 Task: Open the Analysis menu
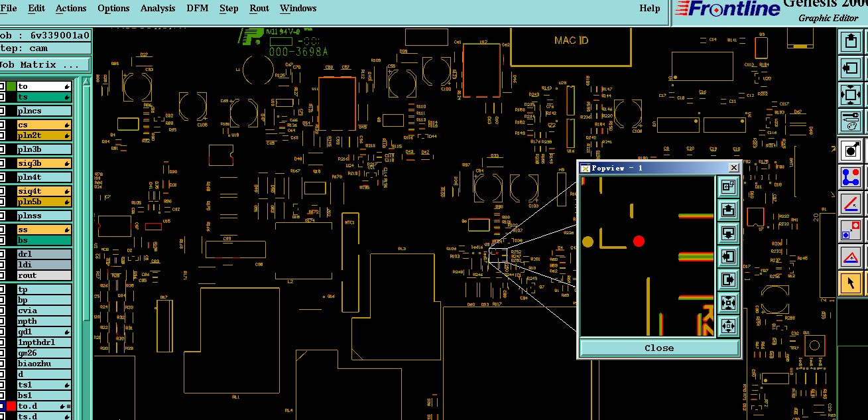point(158,8)
